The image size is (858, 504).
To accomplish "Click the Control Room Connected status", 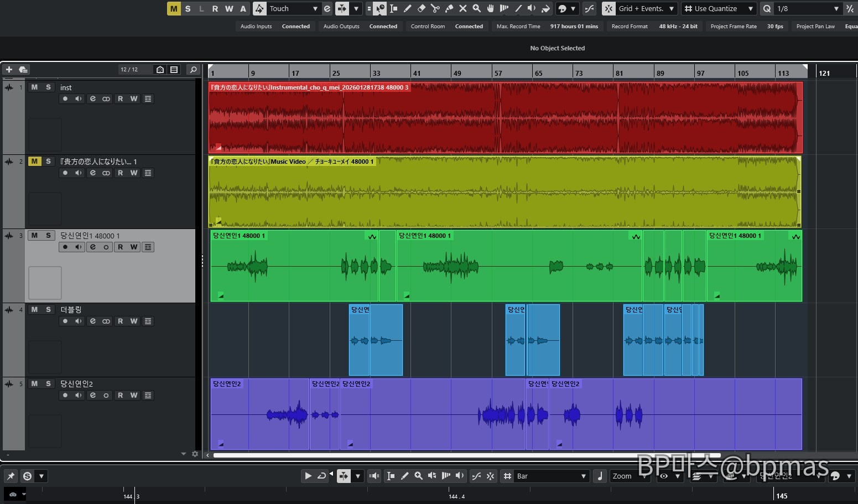I will [469, 26].
